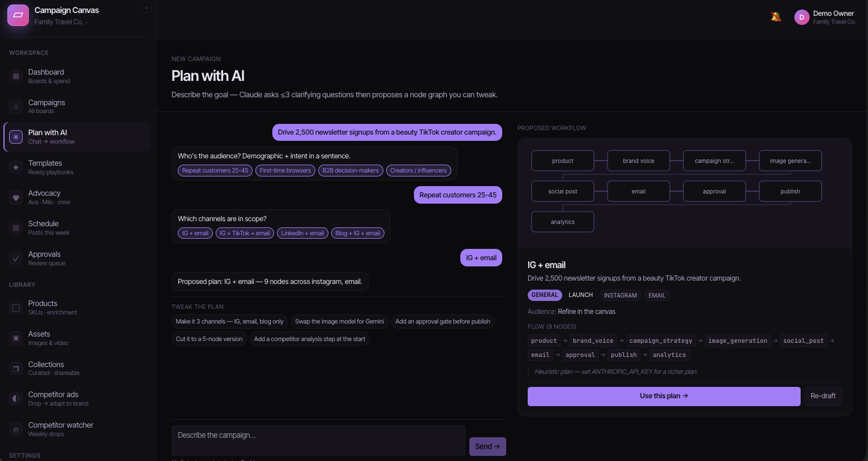Go to Templates ready playbooks
The image size is (868, 461).
(x=77, y=167)
